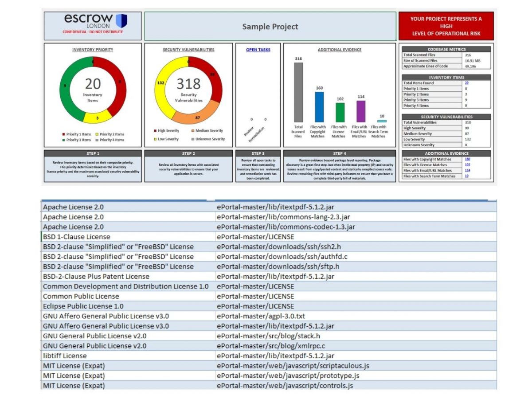
Task: Select the blue Copyright Matches bar
Action: pyautogui.click(x=319, y=107)
